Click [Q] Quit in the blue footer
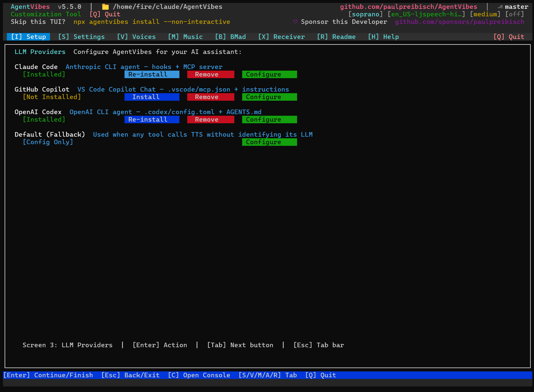Screen dimensions: 534x392 point(321,375)
